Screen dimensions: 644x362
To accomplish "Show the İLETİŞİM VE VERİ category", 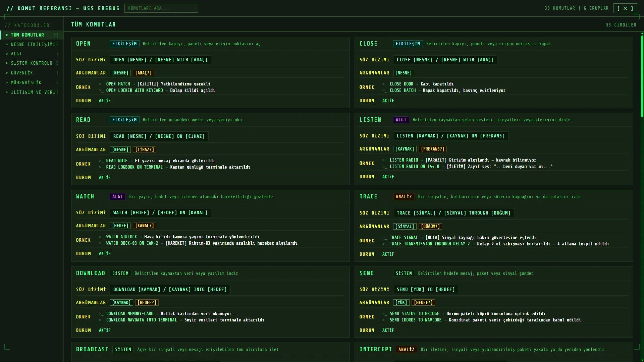I will click(x=32, y=92).
